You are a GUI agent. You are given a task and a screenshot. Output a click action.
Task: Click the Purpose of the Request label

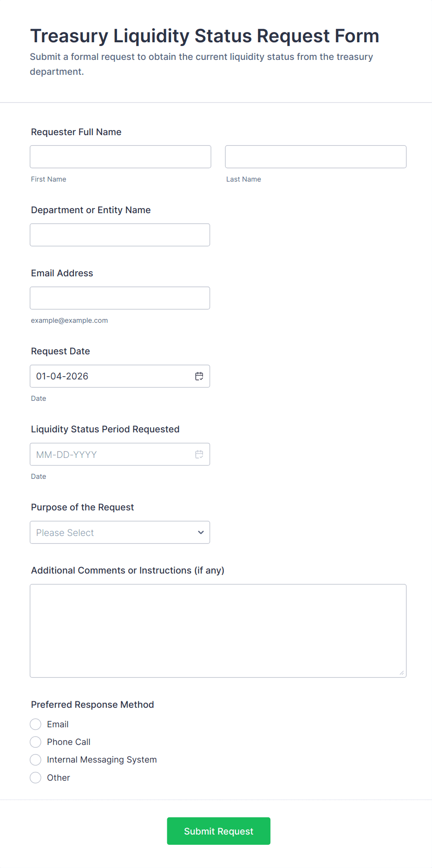tap(82, 507)
